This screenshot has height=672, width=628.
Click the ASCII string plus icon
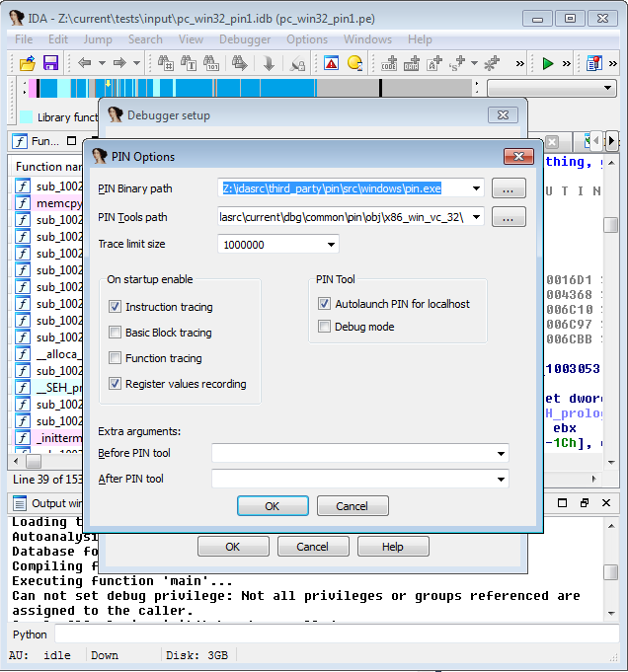point(434,63)
